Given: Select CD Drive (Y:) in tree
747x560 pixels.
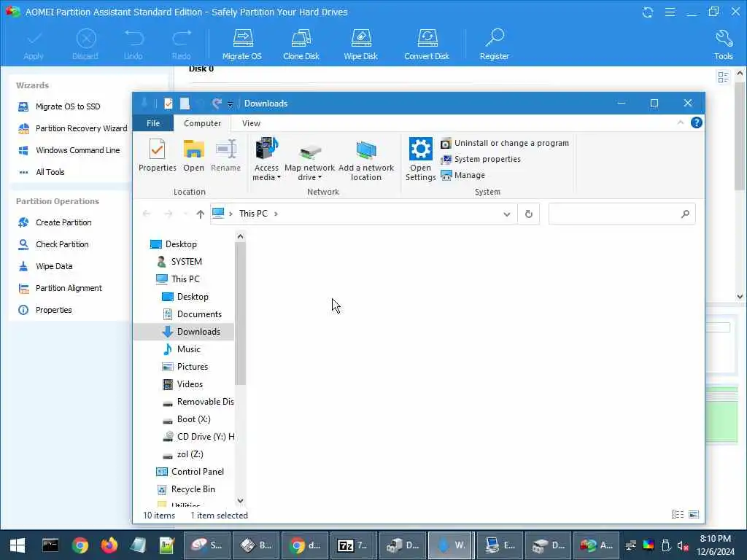Looking at the screenshot, I should (198, 437).
